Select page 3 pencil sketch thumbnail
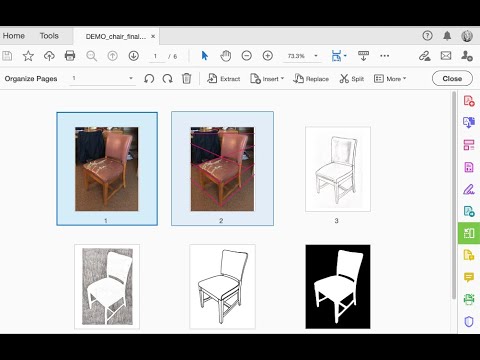Image resolution: width=480 pixels, height=360 pixels. point(338,169)
